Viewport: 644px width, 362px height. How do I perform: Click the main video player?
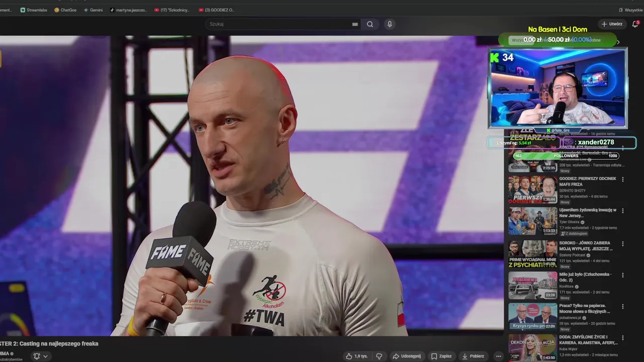point(252,186)
